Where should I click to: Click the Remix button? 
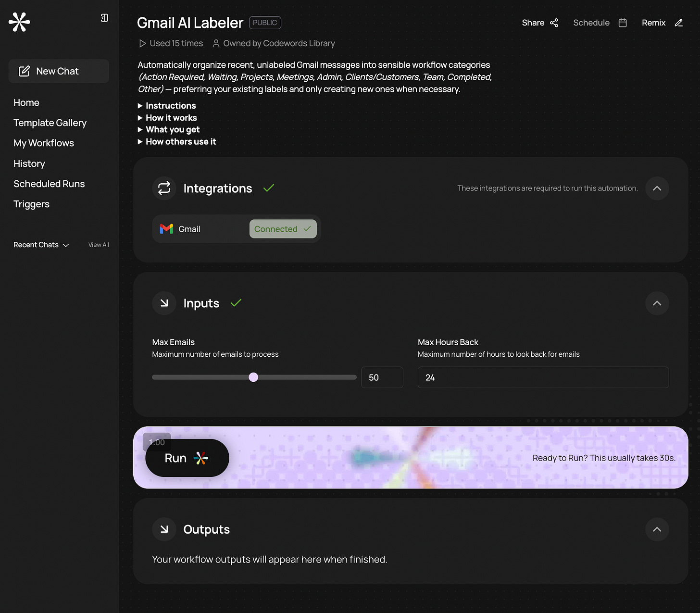click(x=662, y=23)
